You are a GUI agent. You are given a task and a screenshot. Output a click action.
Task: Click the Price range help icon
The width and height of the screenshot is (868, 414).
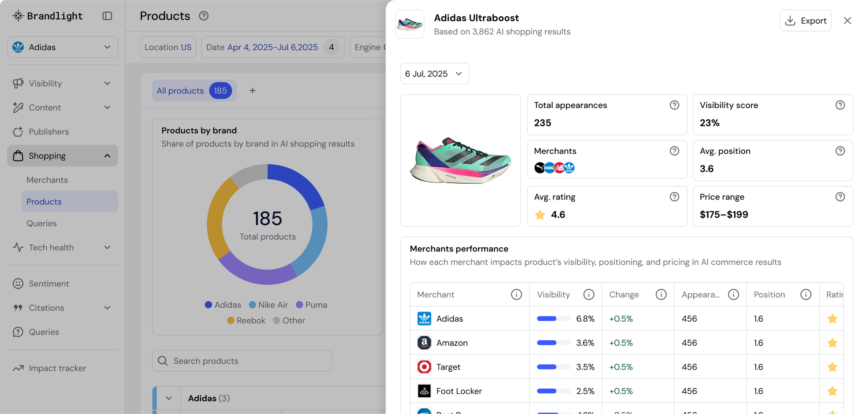click(840, 197)
